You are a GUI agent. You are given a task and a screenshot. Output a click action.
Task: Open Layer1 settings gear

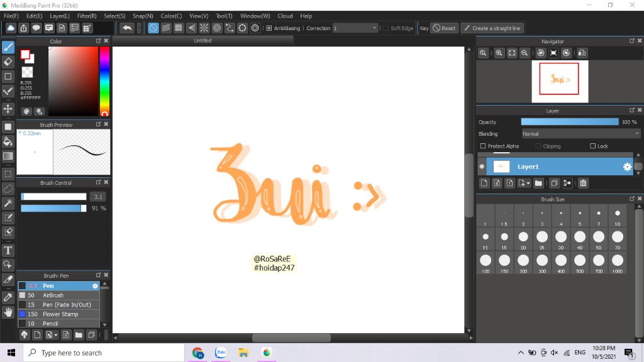pos(627,167)
